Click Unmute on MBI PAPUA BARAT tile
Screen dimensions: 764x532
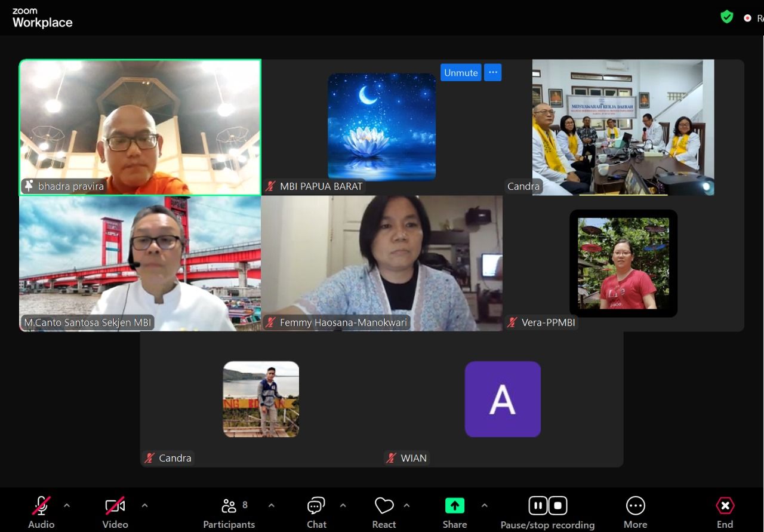pos(461,72)
